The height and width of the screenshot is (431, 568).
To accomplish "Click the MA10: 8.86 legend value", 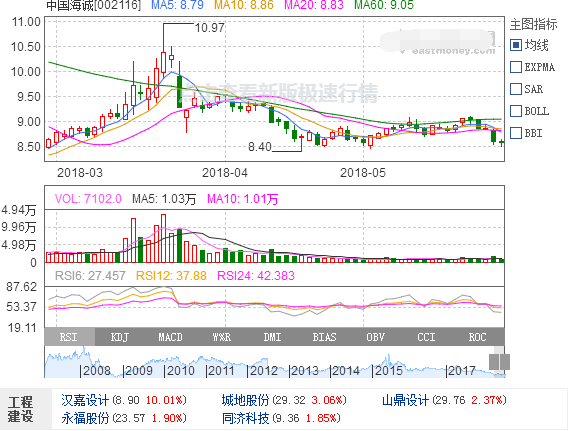I will click(x=244, y=5).
